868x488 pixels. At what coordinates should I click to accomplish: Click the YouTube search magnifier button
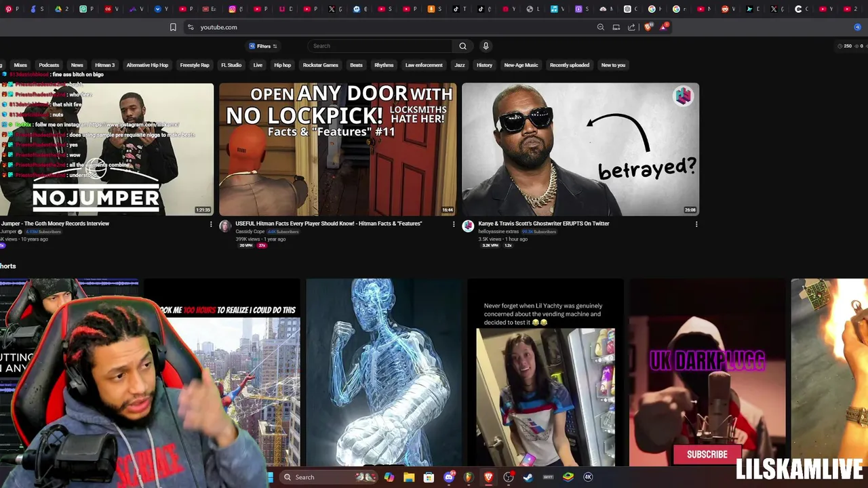pos(462,46)
